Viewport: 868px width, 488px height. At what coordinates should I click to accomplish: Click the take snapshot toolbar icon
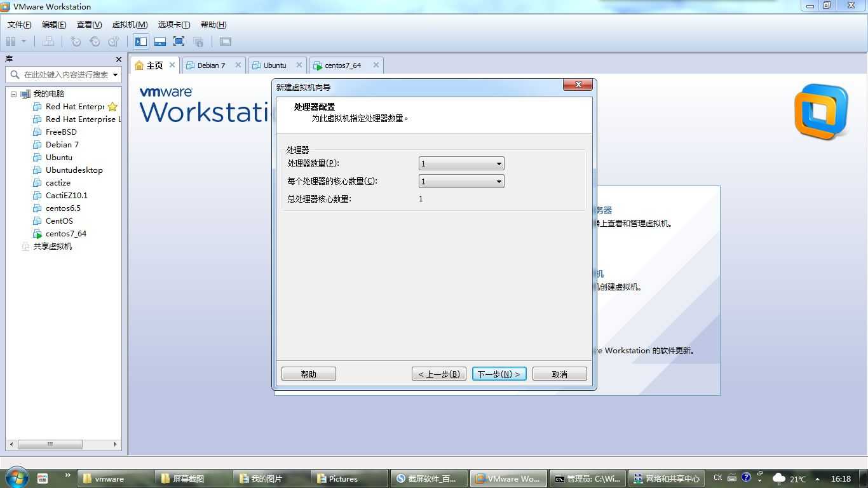coord(76,41)
